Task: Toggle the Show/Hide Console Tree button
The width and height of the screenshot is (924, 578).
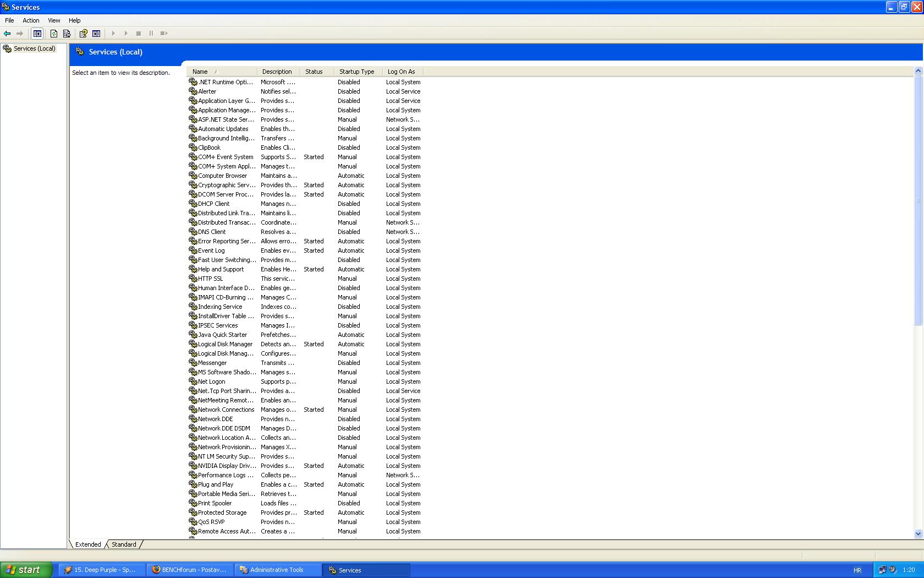Action: 37,34
